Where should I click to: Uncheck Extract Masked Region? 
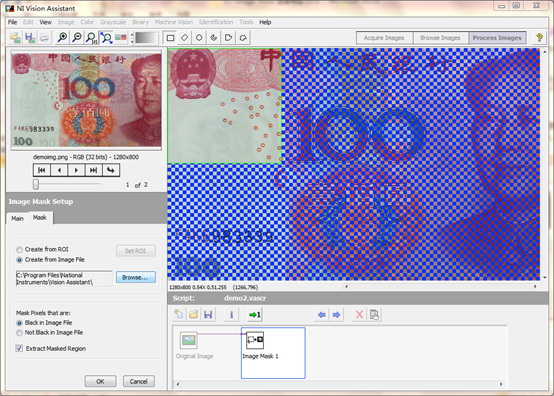point(19,348)
